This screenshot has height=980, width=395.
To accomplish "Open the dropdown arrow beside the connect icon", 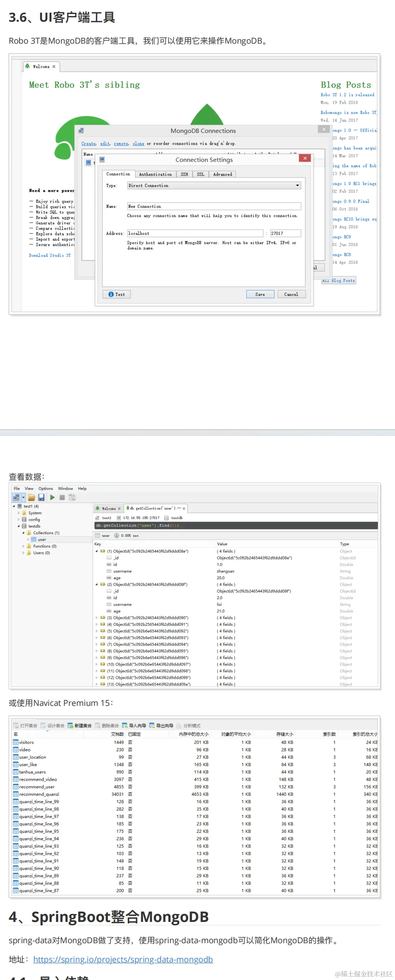I will [23, 497].
